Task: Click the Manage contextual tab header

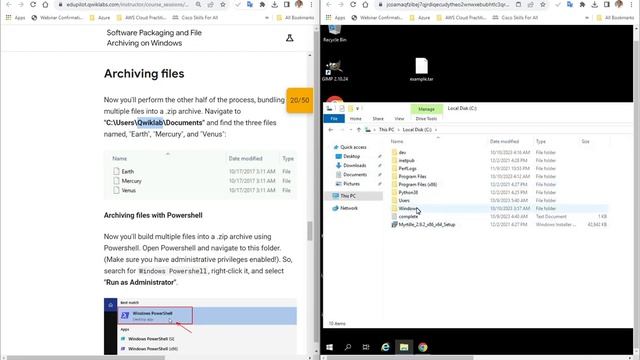Action: tap(426, 109)
